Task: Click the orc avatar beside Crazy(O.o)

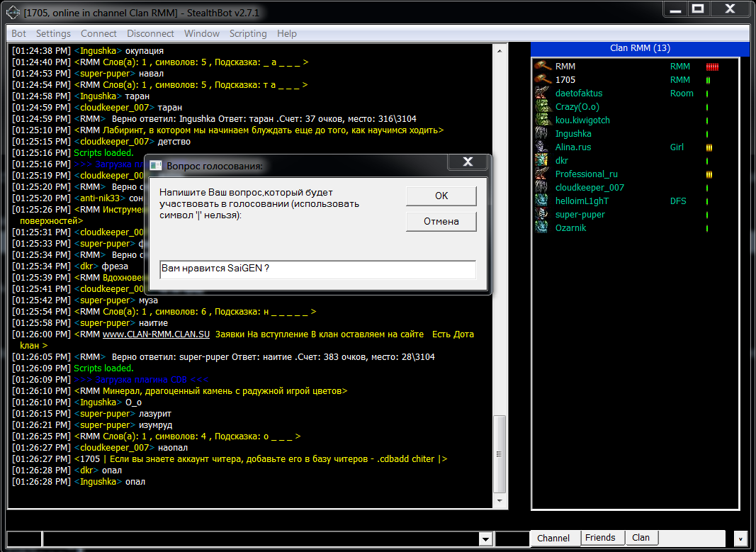Action: coord(542,107)
